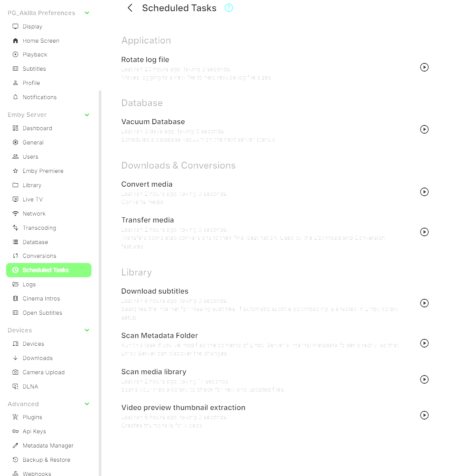Collapse the Advanced section
Screen dimensions: 452x476
(x=87, y=404)
